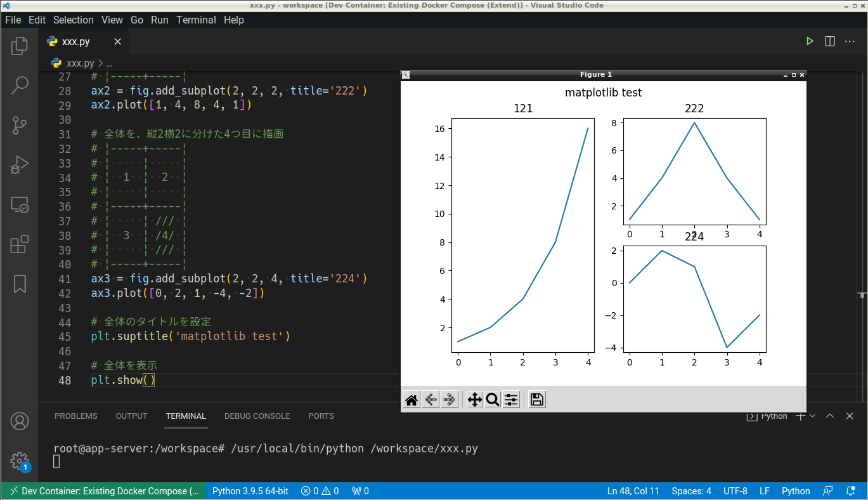Viewport: 868px width, 500px height.
Task: Change indentation via Spaces: 4 in status bar
Action: (691, 490)
